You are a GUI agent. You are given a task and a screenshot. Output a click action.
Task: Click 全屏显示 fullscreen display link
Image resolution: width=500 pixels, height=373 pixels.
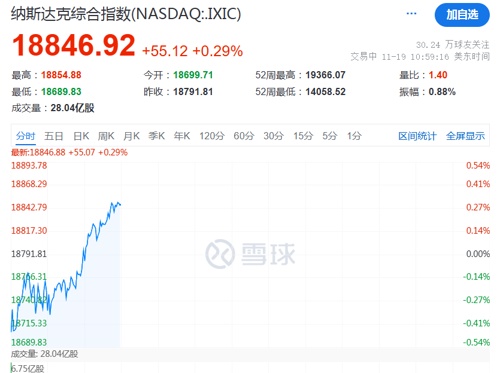tap(465, 136)
